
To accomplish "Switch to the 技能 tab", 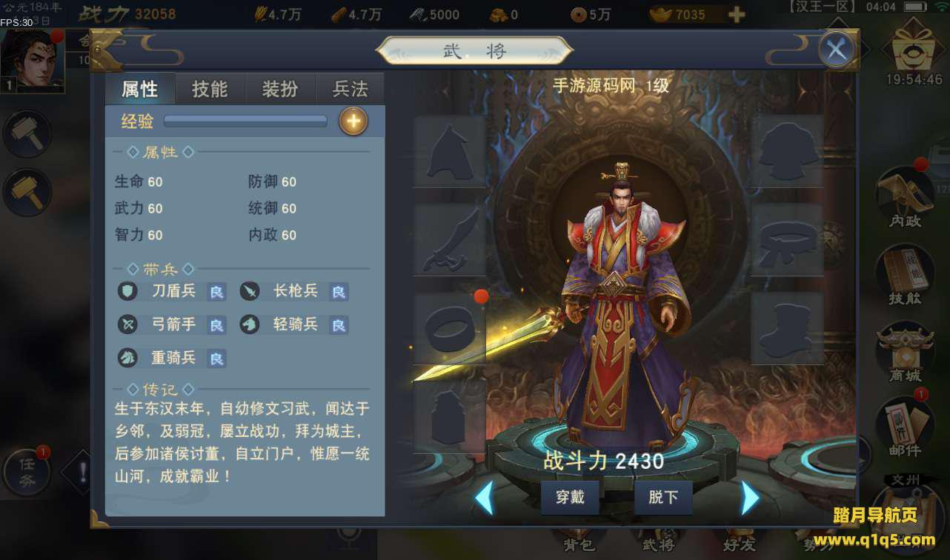I will pyautogui.click(x=210, y=89).
